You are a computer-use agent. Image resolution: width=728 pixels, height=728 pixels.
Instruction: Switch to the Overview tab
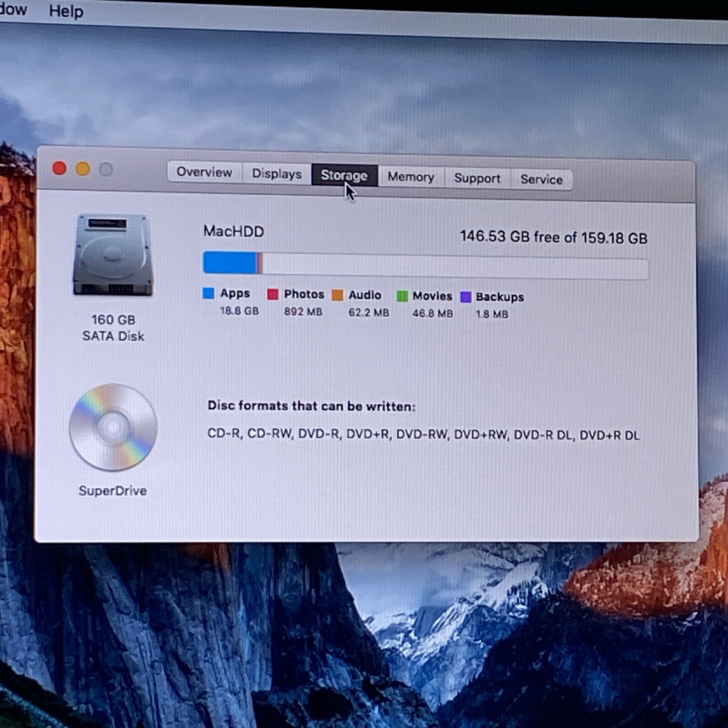[x=204, y=172]
